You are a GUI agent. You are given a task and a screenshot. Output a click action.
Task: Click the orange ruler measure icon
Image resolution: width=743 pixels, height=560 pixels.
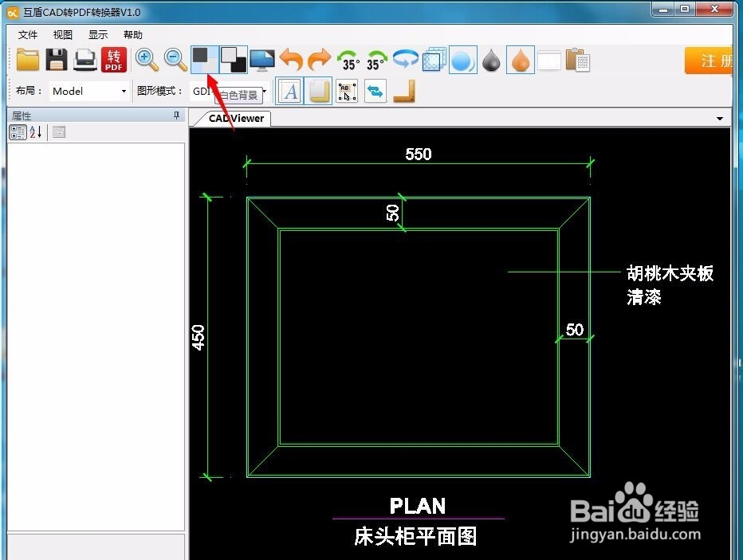pos(403,92)
